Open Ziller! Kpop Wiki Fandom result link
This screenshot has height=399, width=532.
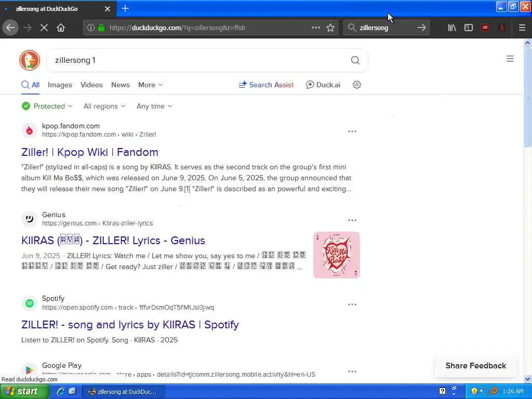point(89,152)
